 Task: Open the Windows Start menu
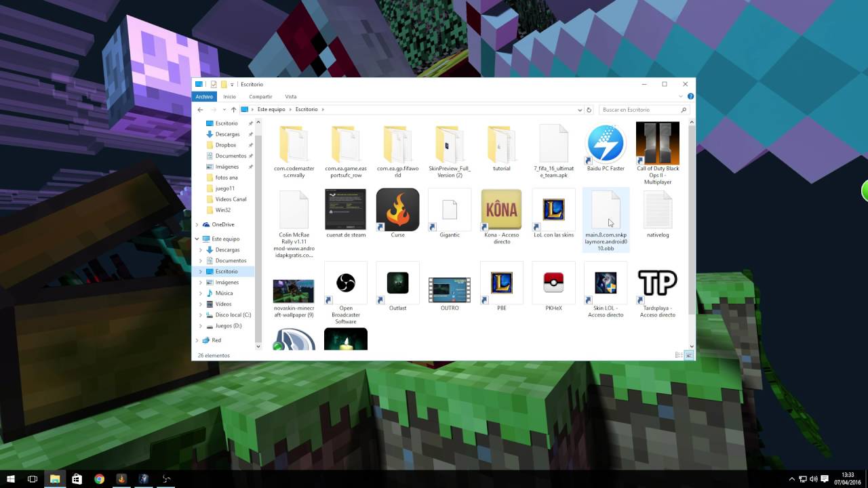point(11,479)
